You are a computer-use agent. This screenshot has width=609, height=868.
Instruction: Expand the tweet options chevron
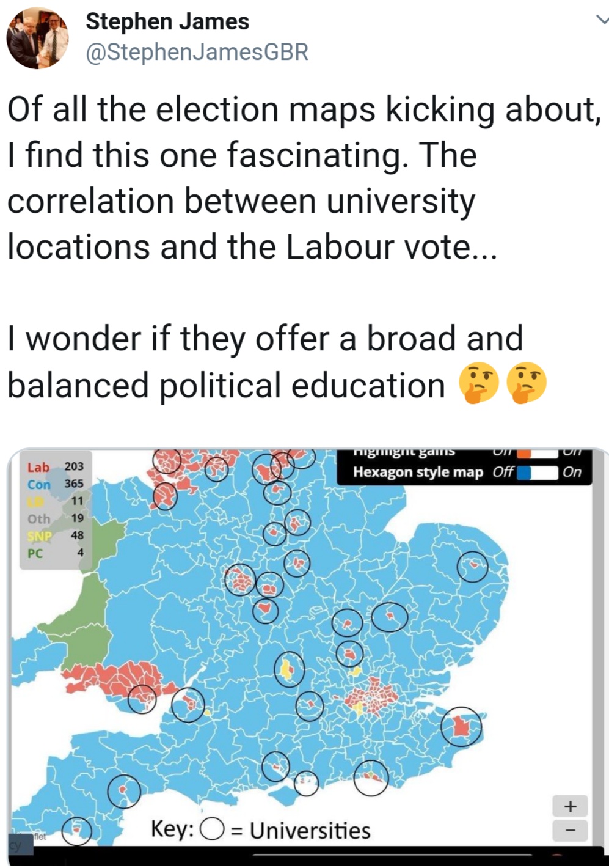pyautogui.click(x=600, y=20)
